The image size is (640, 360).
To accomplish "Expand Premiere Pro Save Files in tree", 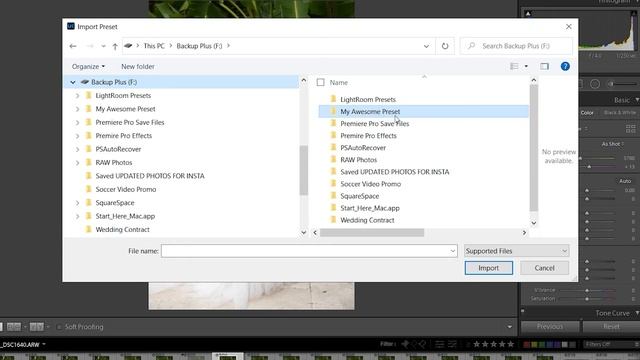I will [x=77, y=122].
